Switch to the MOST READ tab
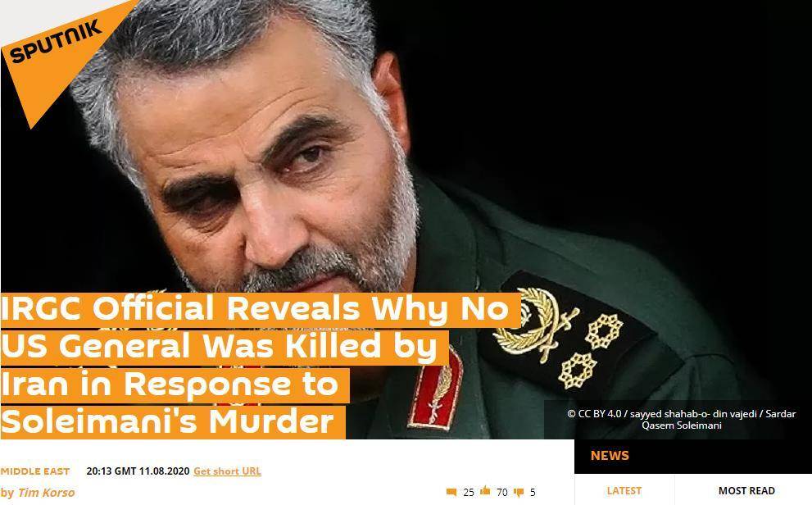The image size is (812, 505). [746, 490]
